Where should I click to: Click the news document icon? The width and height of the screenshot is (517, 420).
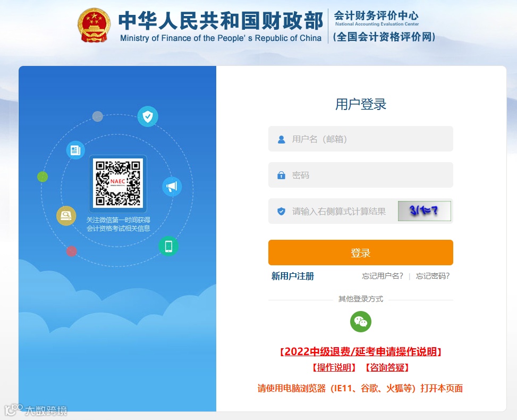pos(75,150)
